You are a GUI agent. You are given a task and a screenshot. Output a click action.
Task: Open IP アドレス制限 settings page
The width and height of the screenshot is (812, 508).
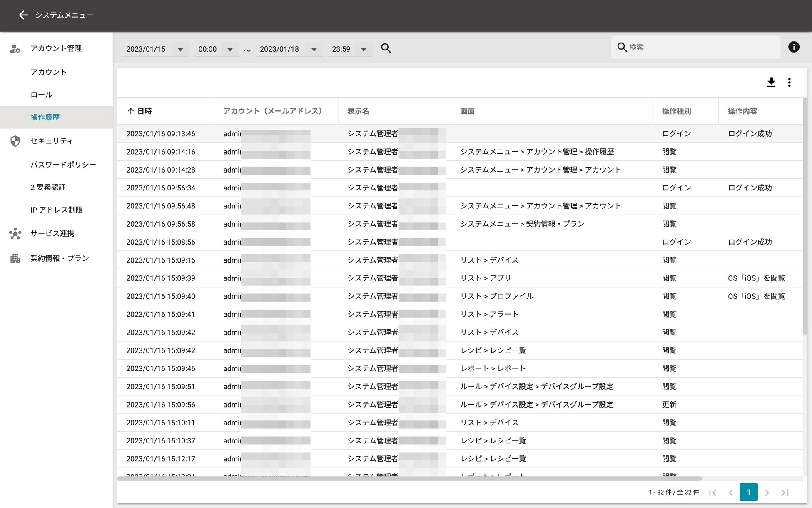pyautogui.click(x=57, y=210)
